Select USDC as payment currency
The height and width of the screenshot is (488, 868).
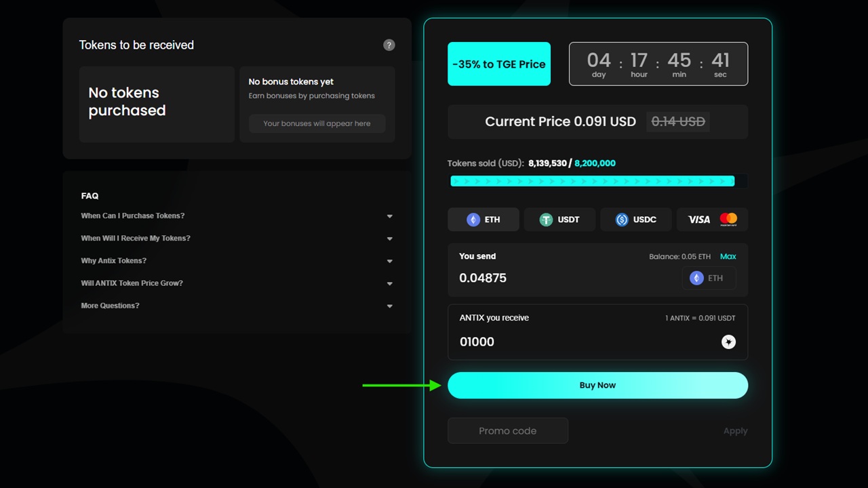pyautogui.click(x=636, y=220)
